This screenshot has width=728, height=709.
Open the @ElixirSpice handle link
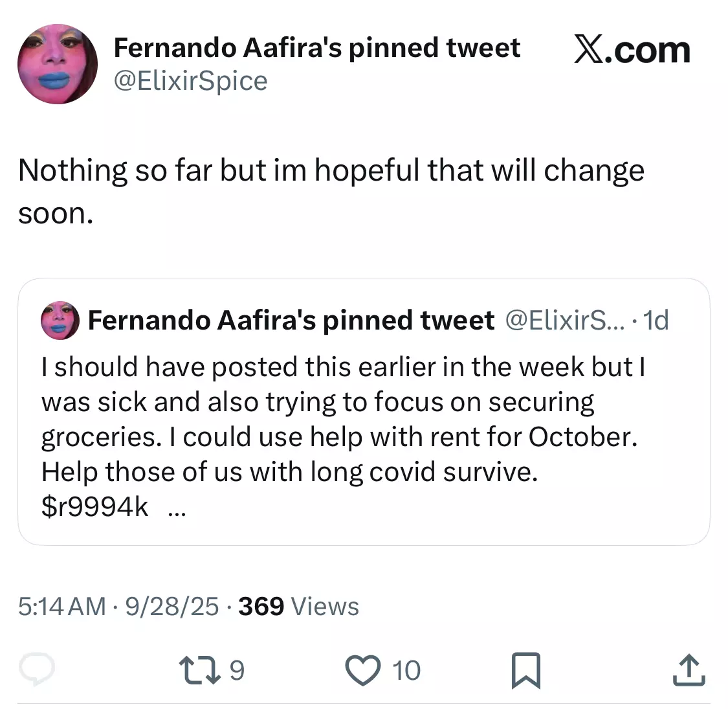[191, 82]
